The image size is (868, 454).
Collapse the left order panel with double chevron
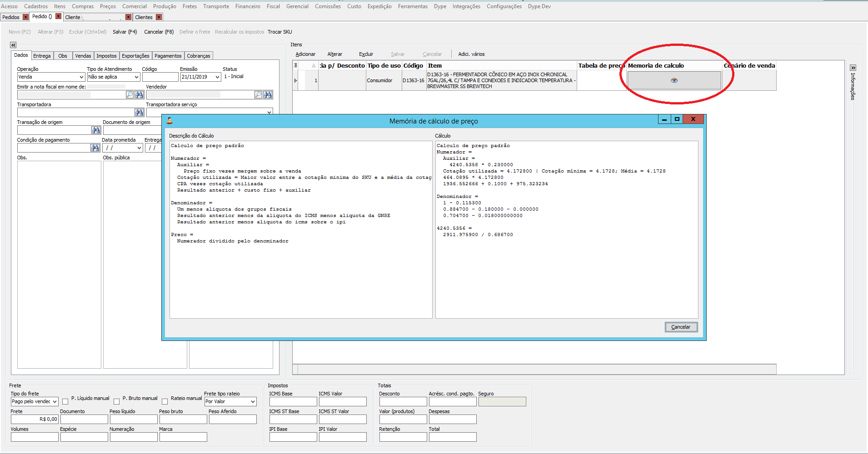pos(13,45)
